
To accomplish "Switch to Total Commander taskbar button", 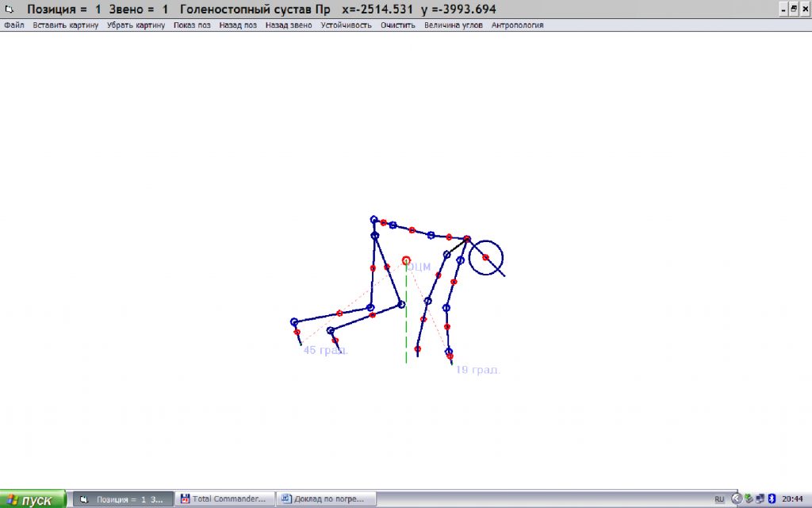I will (x=224, y=499).
